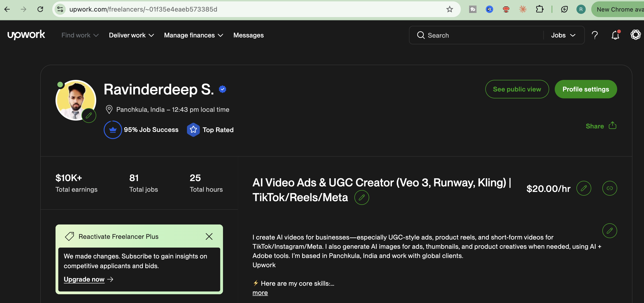Bookmark this page with the star icon
The image size is (644, 303).
(x=449, y=9)
